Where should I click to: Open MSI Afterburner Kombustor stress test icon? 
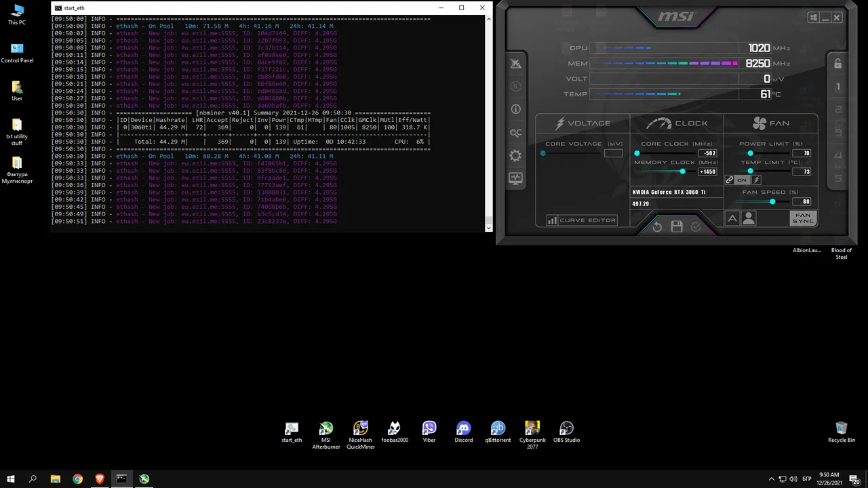(515, 86)
